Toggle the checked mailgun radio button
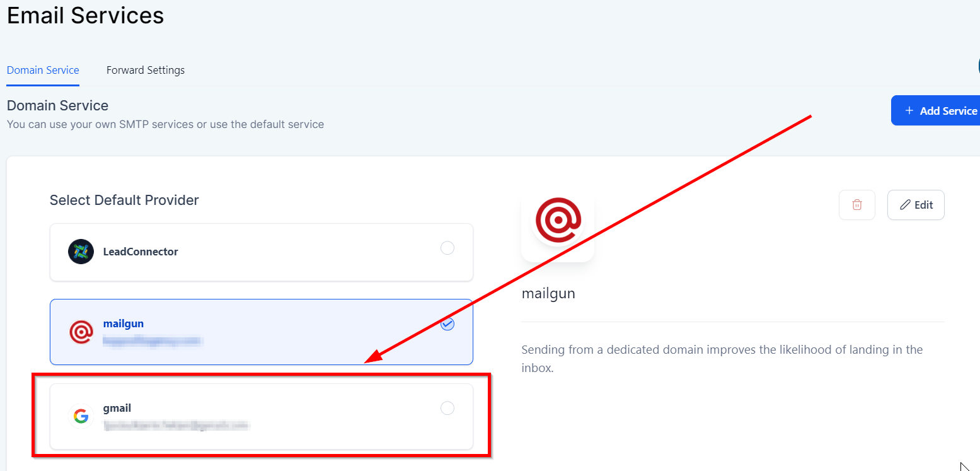Screen dimensions: 980x471 point(447,324)
